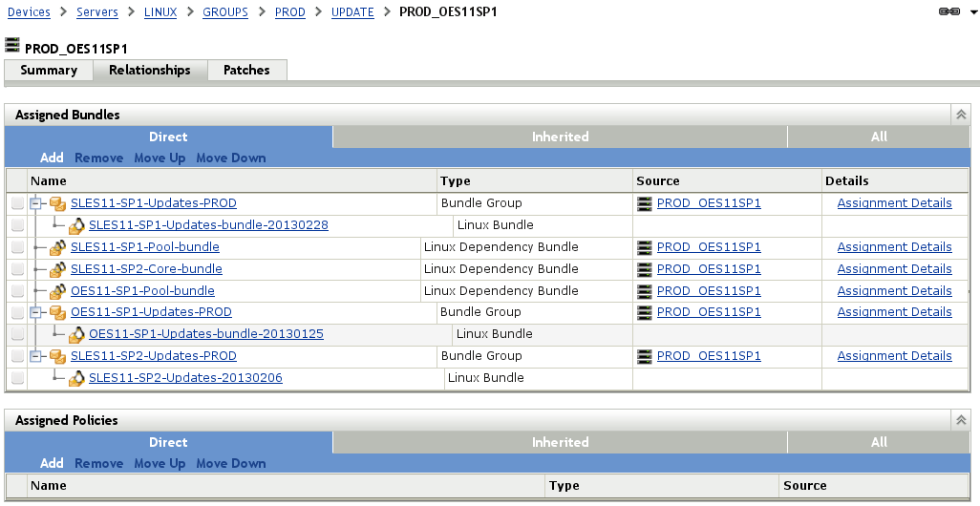The image size is (980, 506).
Task: Click the server icon in the SLES11-SP1-Pool-bundle source cell
Action: tap(645, 247)
